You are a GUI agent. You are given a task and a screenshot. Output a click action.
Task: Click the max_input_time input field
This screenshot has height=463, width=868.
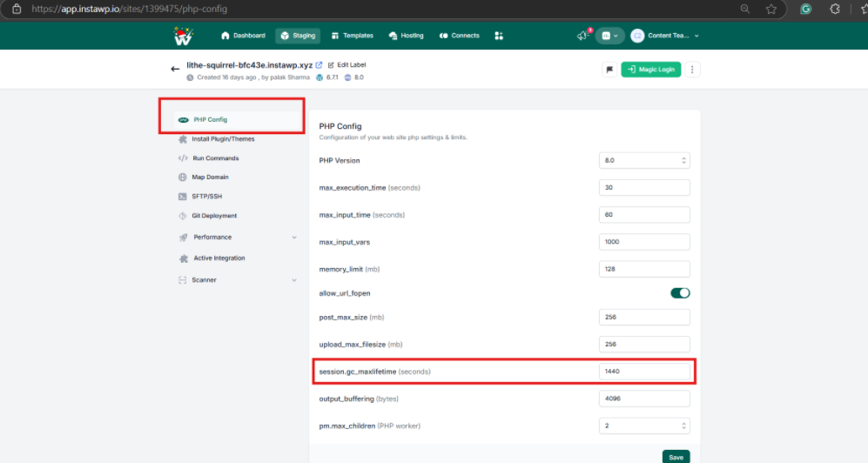tap(644, 215)
